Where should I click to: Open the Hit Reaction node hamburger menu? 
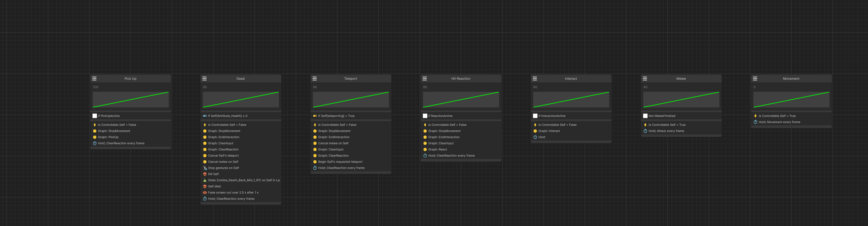(x=425, y=78)
